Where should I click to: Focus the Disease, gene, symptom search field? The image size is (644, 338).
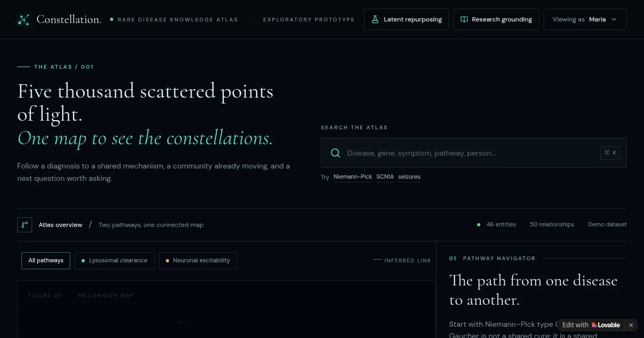tap(474, 153)
